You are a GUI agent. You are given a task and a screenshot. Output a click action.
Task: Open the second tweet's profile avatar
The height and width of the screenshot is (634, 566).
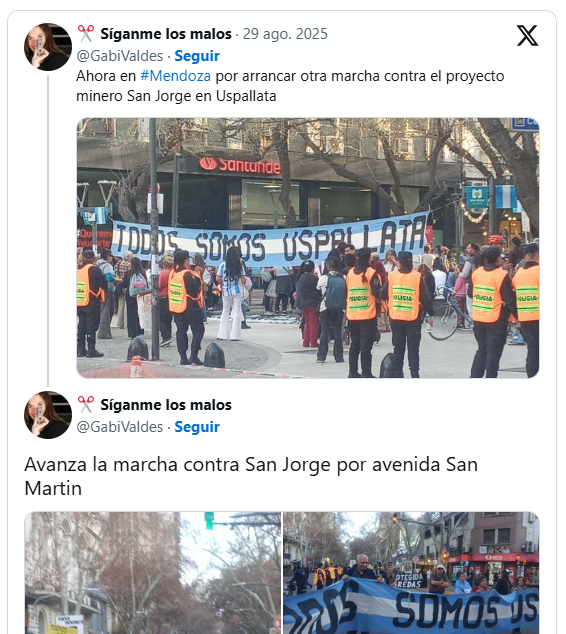tap(48, 415)
